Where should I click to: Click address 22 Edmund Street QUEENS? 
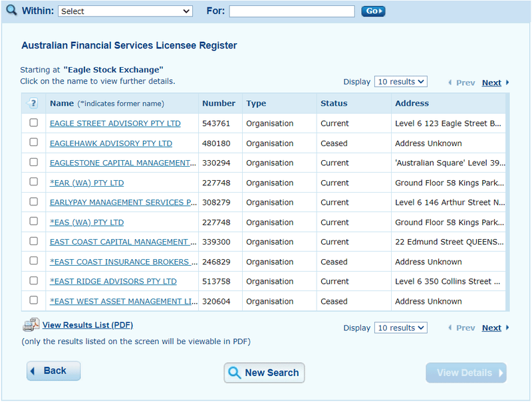pyautogui.click(x=450, y=242)
